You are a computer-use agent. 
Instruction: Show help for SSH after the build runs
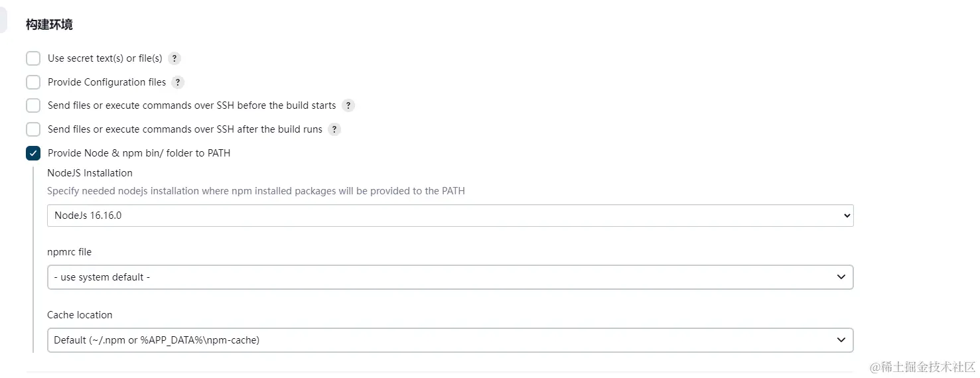pos(334,129)
